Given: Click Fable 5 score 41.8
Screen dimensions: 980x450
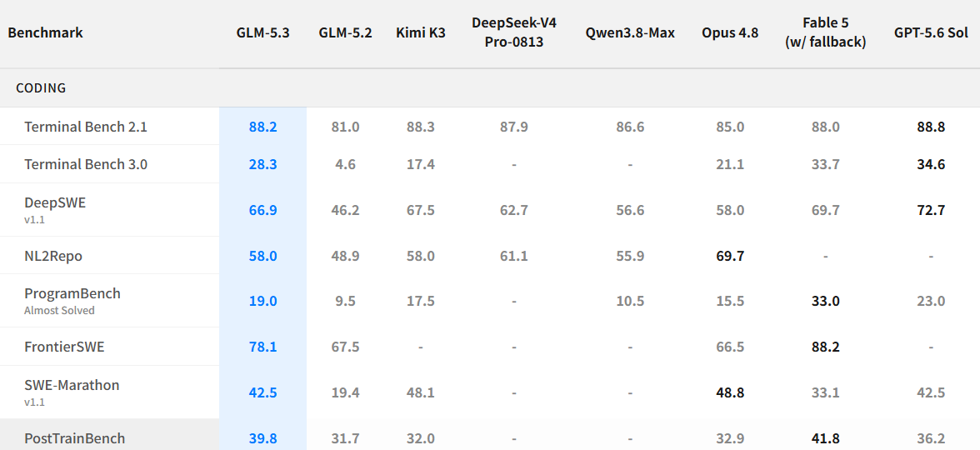Looking at the screenshot, I should (826, 438).
